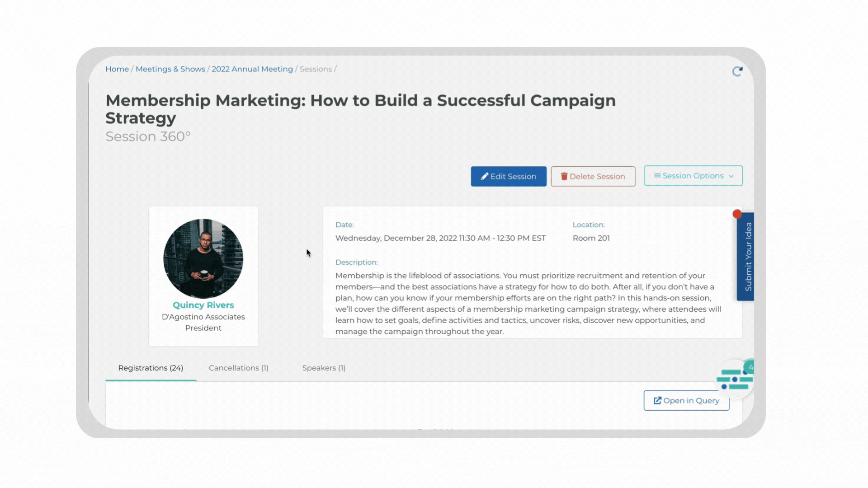Open 2022 Annual Meeting breadcrumb

252,69
